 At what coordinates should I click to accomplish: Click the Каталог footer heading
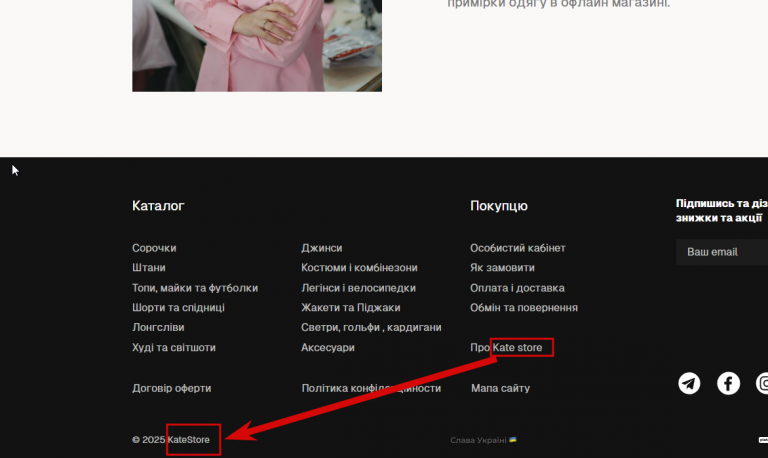(158, 206)
